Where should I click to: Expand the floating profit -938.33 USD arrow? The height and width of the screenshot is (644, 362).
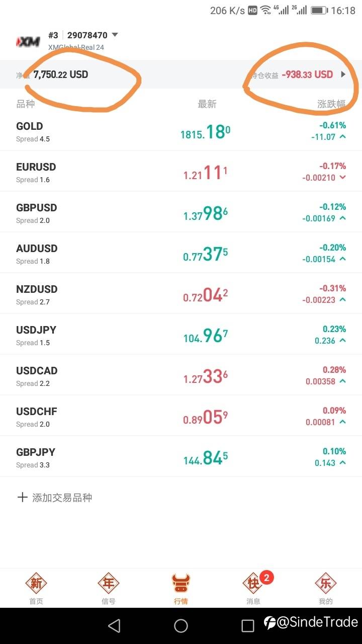pos(343,74)
